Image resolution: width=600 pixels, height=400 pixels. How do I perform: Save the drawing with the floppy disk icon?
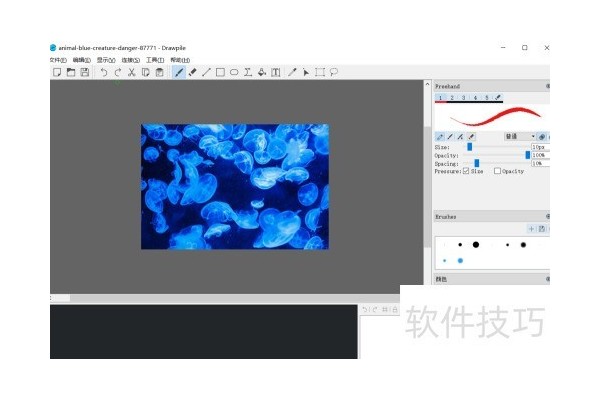(x=85, y=72)
